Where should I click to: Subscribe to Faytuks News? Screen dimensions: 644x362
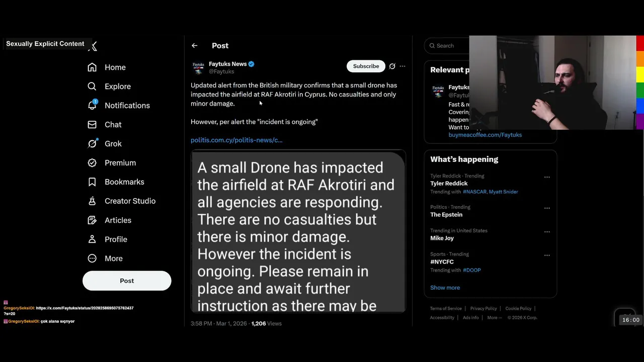point(366,66)
